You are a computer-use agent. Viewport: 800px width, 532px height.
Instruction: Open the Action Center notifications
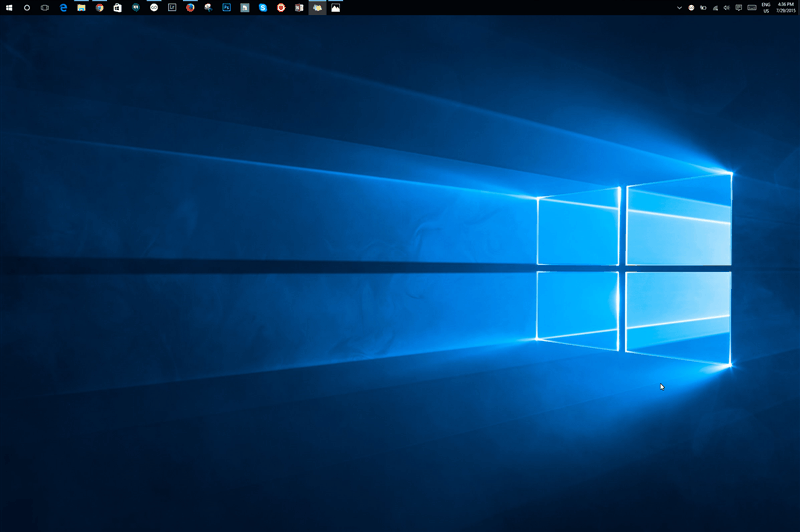738,8
